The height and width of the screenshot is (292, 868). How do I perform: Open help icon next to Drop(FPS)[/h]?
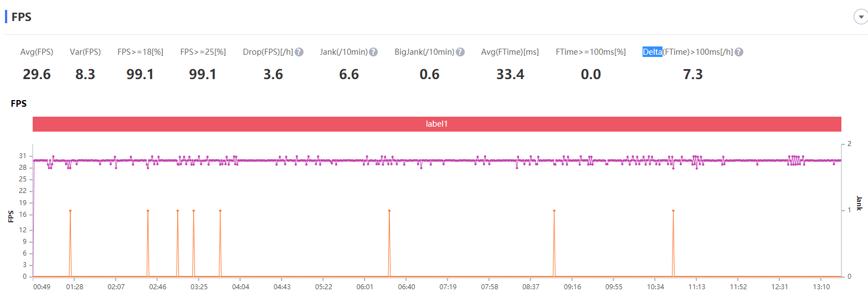click(299, 52)
